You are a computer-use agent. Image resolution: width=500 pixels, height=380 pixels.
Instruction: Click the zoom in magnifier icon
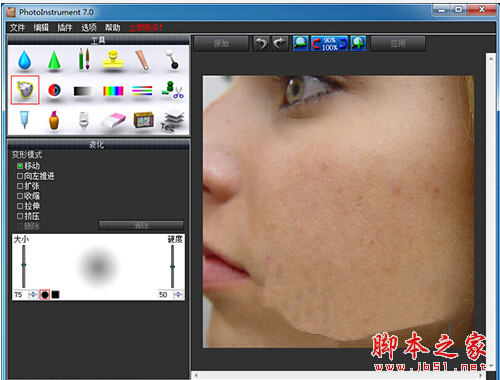358,43
